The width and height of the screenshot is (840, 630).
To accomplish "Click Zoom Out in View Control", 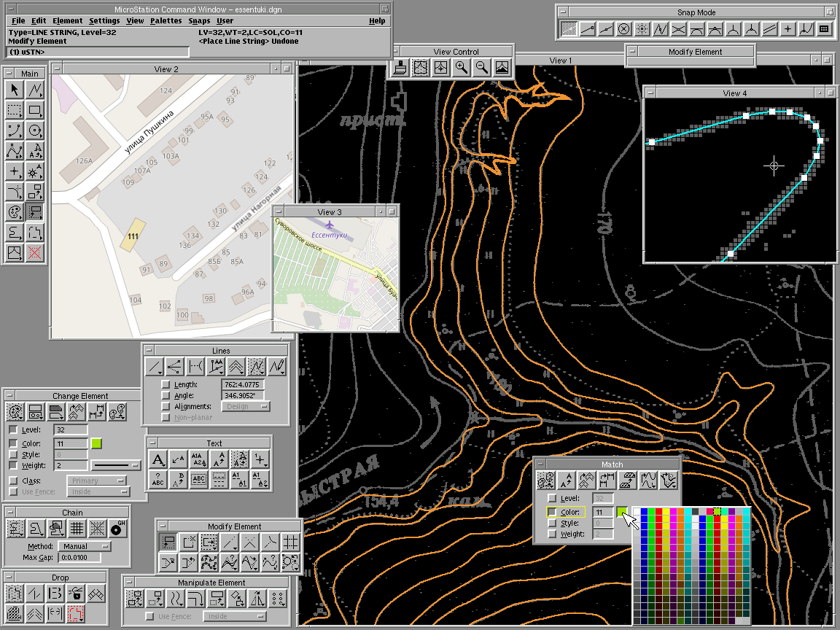I will [481, 68].
